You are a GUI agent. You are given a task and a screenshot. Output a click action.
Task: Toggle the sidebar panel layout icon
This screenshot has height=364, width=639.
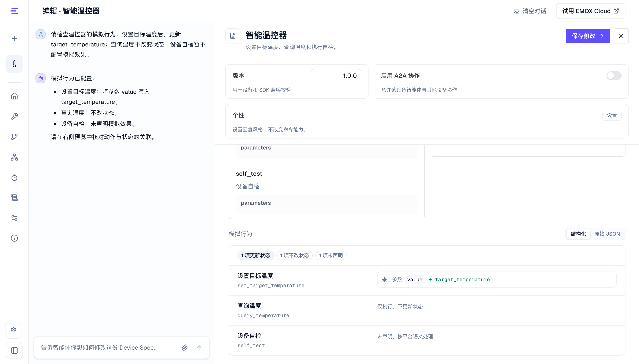pos(14,350)
